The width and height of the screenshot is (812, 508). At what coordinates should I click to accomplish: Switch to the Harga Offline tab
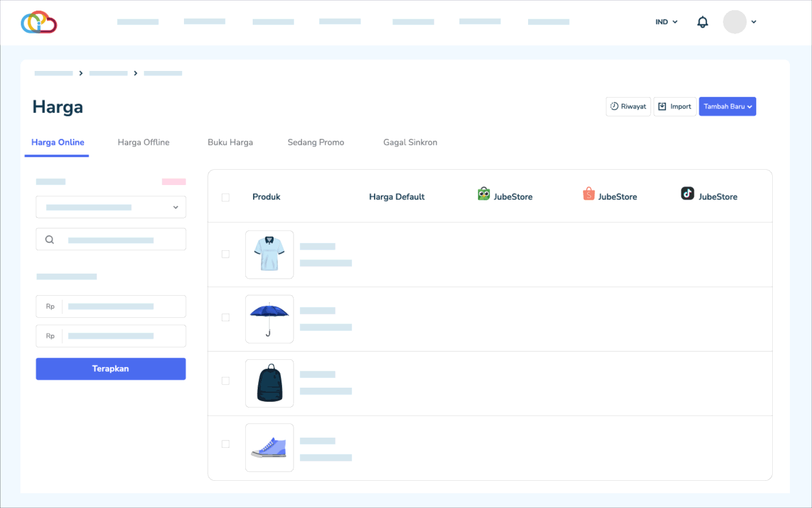[x=144, y=142]
